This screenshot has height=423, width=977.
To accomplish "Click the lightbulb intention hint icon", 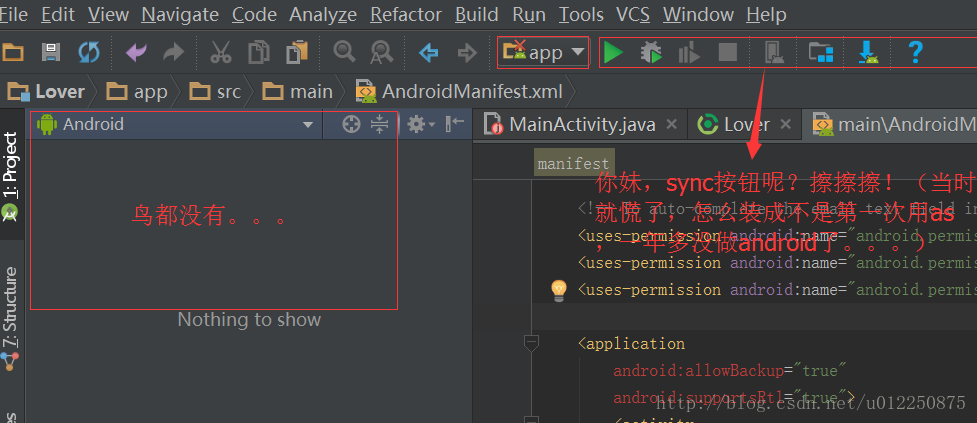I will click(x=559, y=290).
